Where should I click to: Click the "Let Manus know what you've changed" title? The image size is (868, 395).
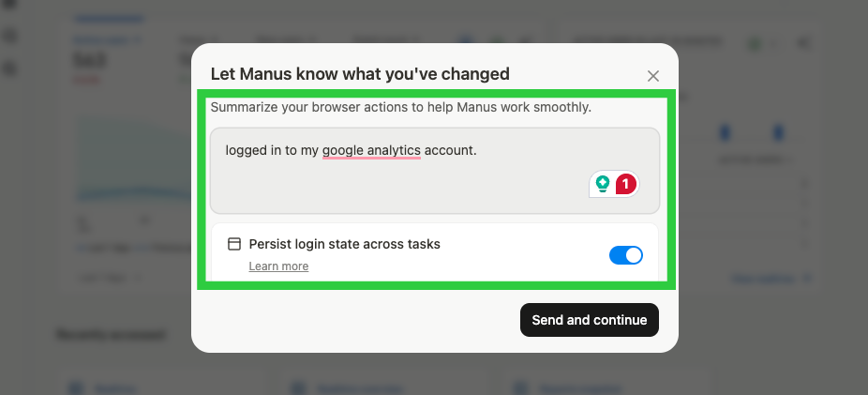pyautogui.click(x=360, y=73)
